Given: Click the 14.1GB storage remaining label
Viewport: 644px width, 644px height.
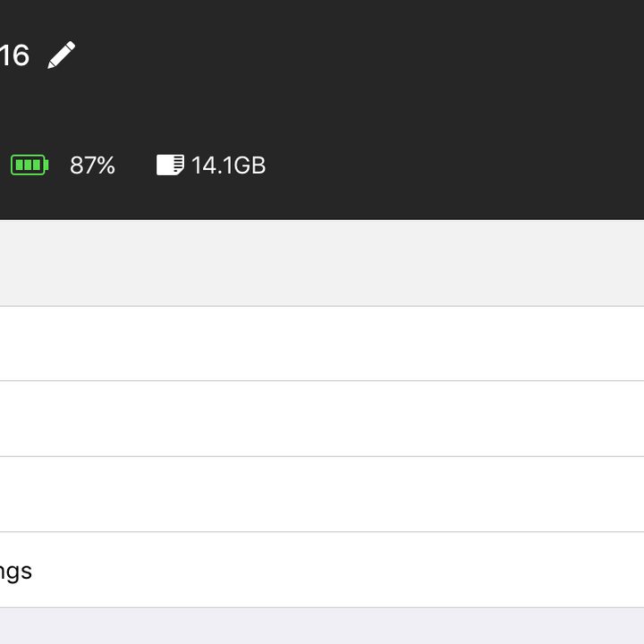Looking at the screenshot, I should tap(228, 165).
